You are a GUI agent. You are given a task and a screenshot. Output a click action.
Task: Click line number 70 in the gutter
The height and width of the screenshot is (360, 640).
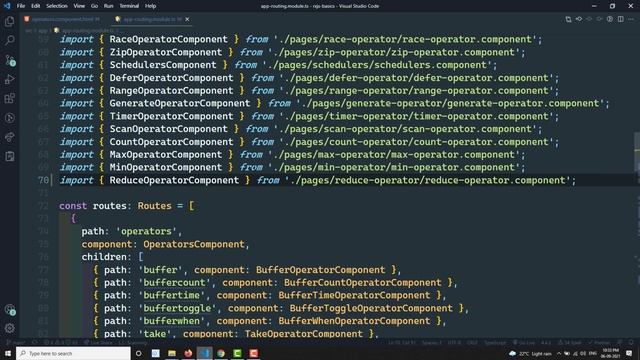tap(43, 180)
